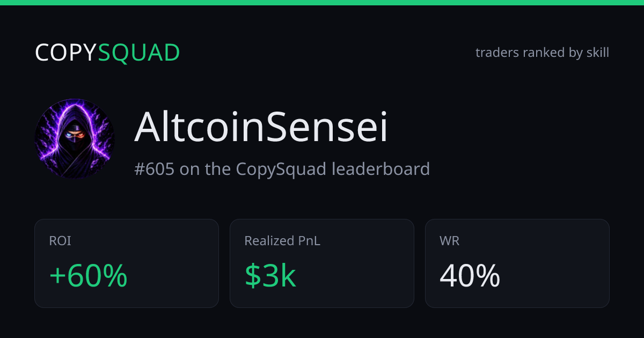Click the CopySquad logo
Viewport: 644px width, 338px height.
click(x=107, y=53)
